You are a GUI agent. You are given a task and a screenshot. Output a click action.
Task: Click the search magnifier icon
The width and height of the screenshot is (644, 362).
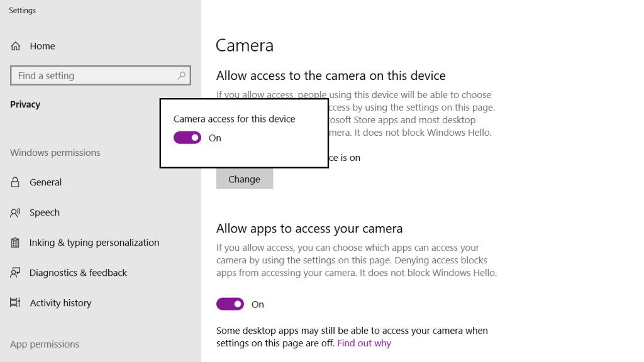(182, 75)
